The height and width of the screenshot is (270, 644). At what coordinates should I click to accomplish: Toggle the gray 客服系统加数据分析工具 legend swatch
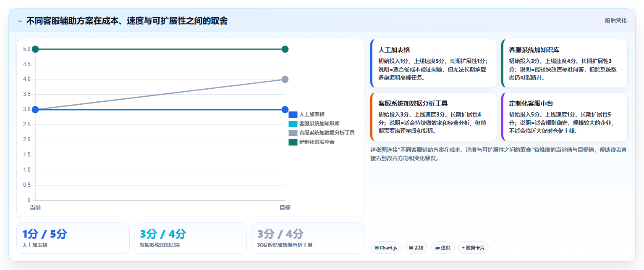(293, 133)
